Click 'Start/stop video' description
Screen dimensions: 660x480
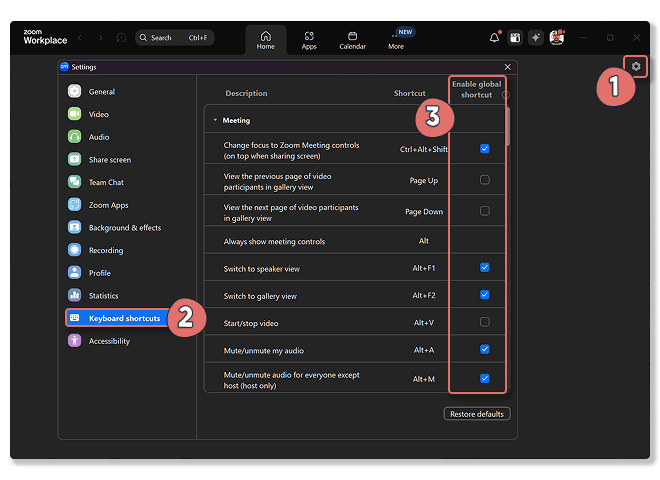pyautogui.click(x=251, y=323)
